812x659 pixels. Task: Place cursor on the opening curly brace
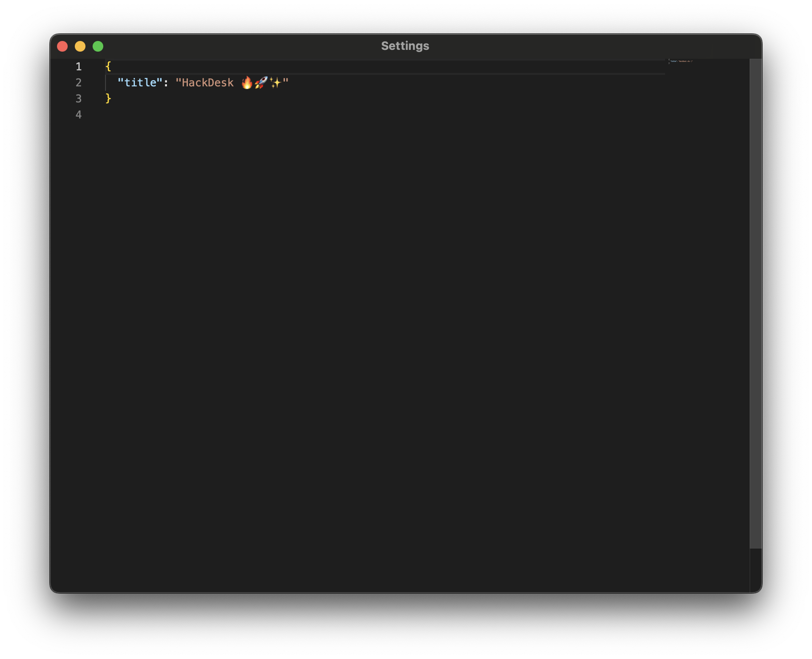click(108, 67)
